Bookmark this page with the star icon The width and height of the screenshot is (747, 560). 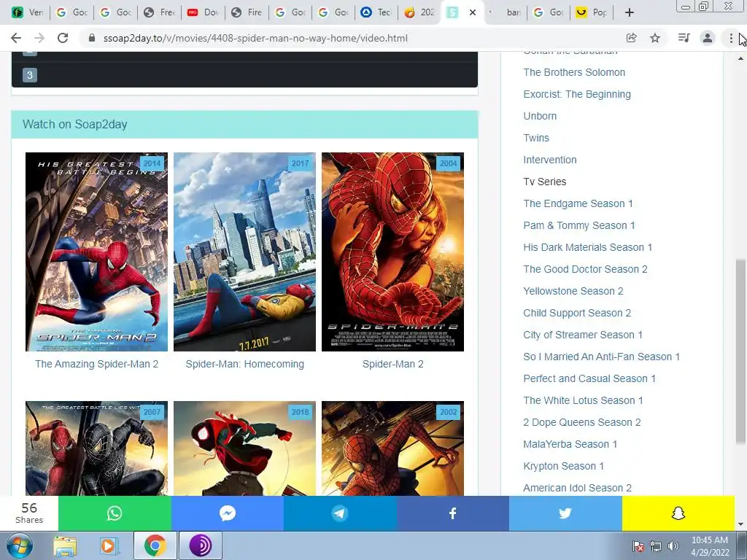tap(655, 38)
